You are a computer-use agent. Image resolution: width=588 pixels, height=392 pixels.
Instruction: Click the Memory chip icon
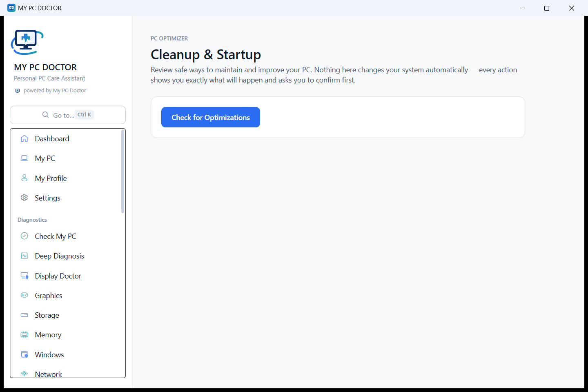click(24, 335)
